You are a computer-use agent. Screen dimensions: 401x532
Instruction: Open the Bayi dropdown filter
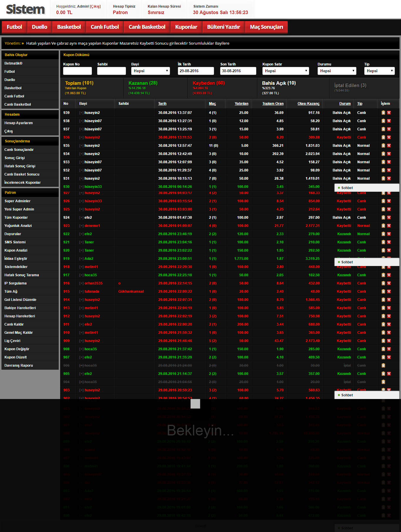click(x=151, y=71)
